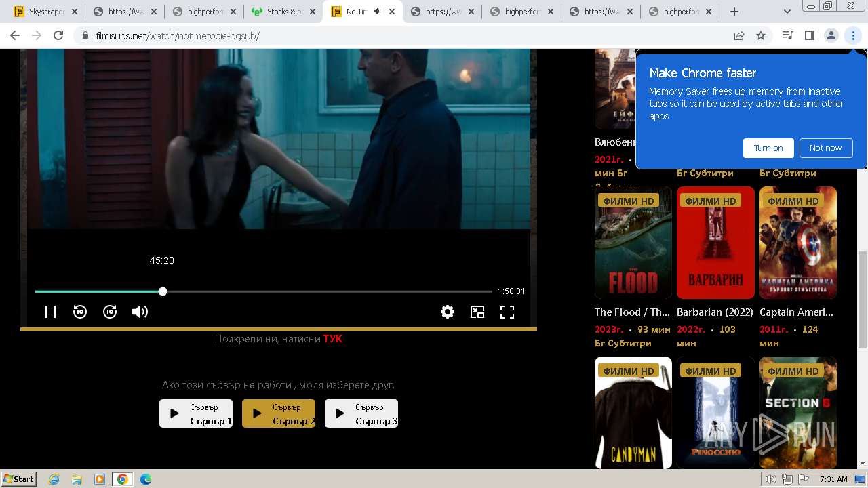Click the taskbar clock 7:31 AM

[x=833, y=479]
